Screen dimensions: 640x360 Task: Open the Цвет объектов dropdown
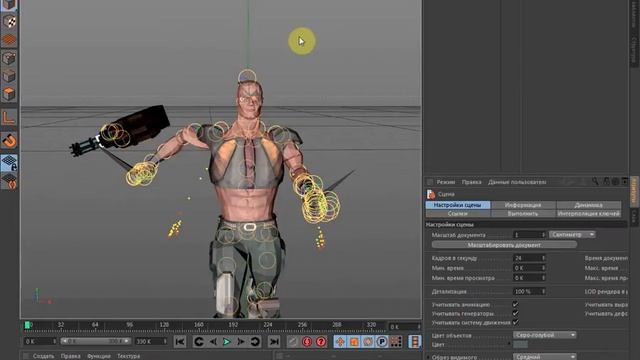[x=544, y=335]
